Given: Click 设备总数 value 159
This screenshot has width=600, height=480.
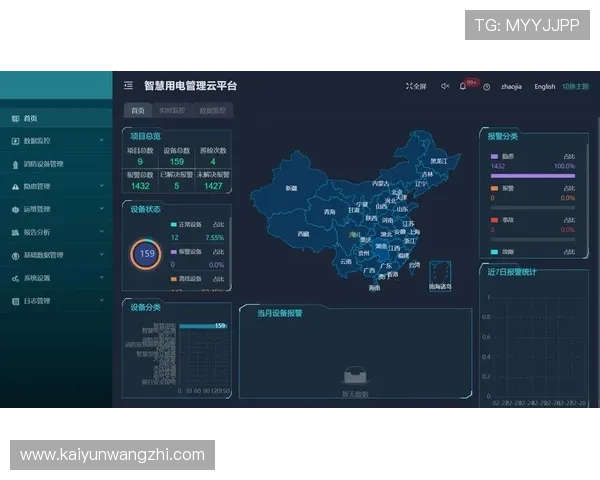Looking at the screenshot, I should pos(177,162).
